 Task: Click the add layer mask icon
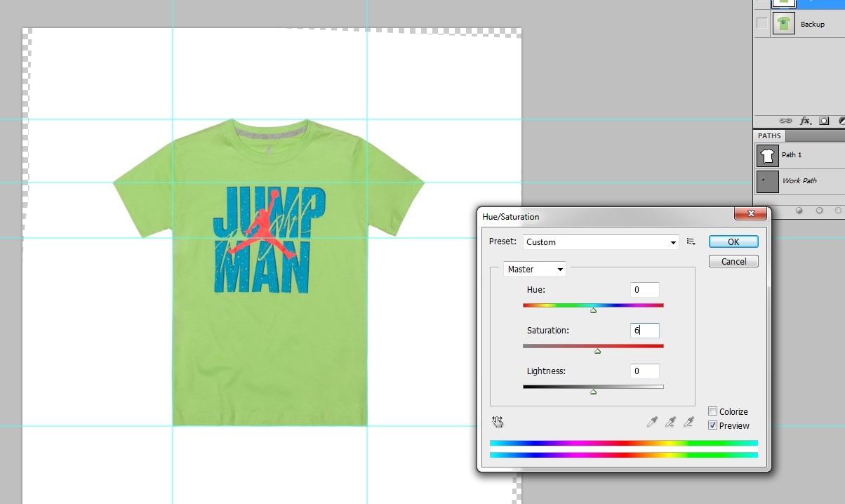[824, 121]
